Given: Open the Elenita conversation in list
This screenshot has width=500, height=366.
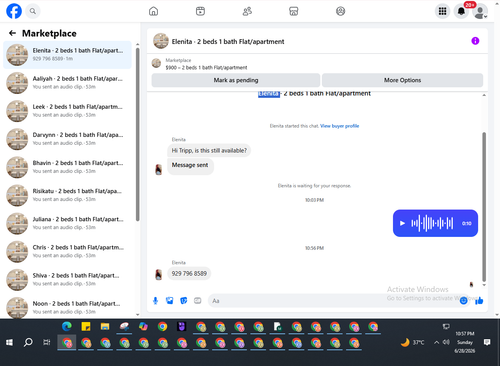Looking at the screenshot, I should point(67,55).
